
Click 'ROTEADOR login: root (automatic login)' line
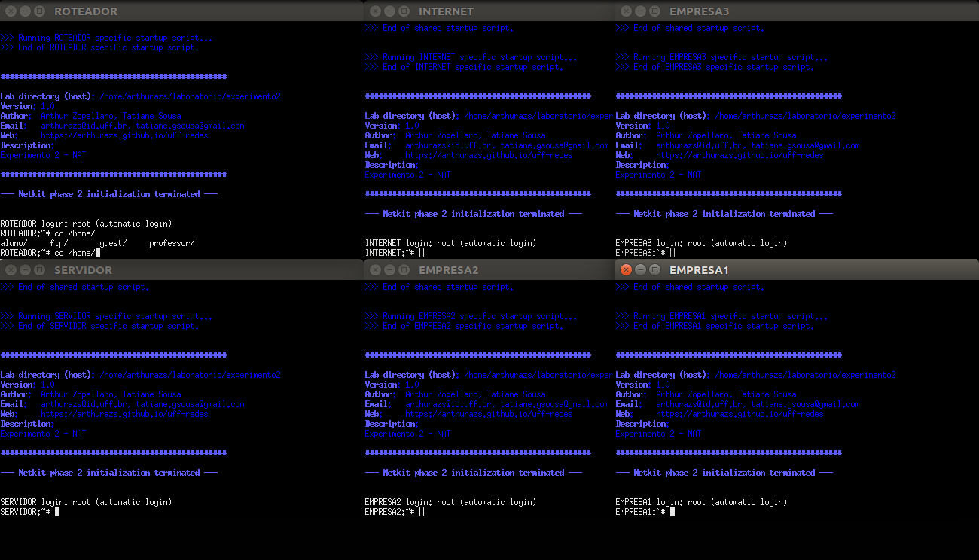click(86, 224)
